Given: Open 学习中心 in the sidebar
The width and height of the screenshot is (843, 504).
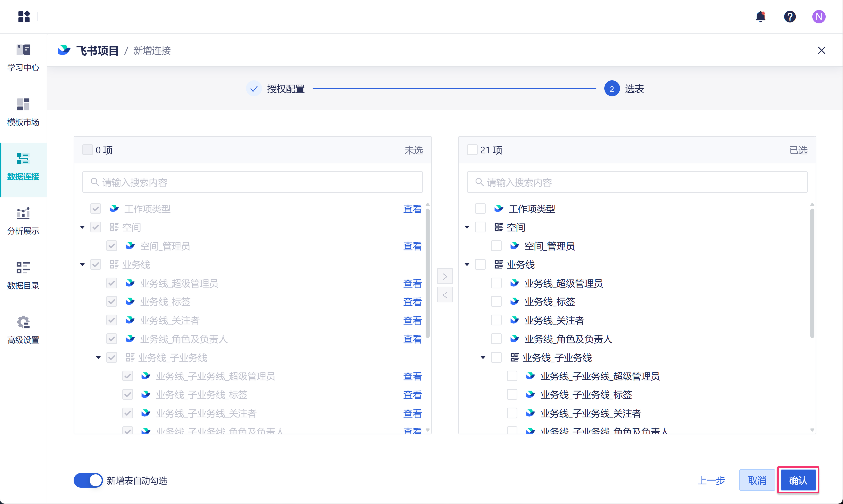Looking at the screenshot, I should click(23, 57).
